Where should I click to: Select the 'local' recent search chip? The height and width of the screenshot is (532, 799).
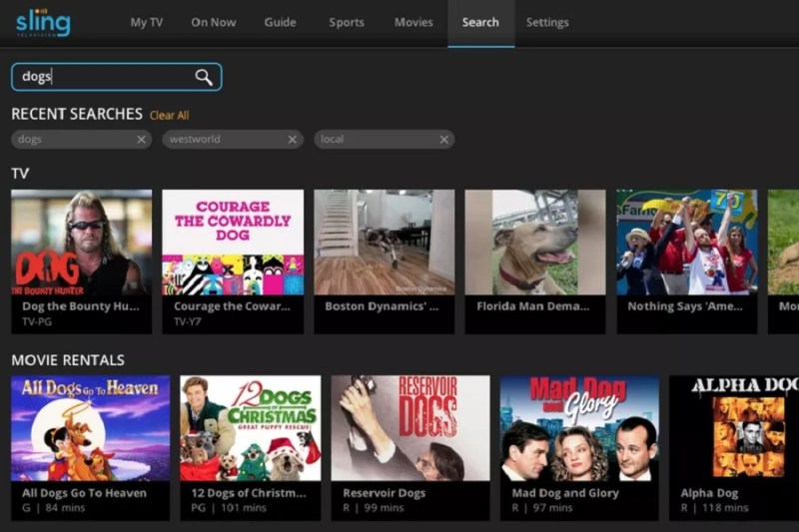click(x=384, y=140)
